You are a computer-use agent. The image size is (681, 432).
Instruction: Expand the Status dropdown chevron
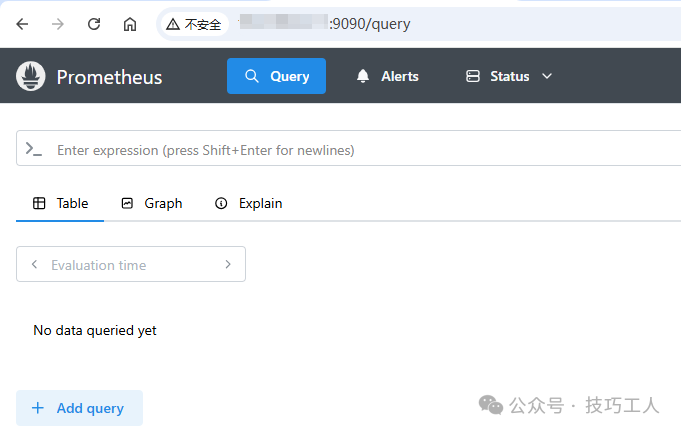(x=547, y=76)
